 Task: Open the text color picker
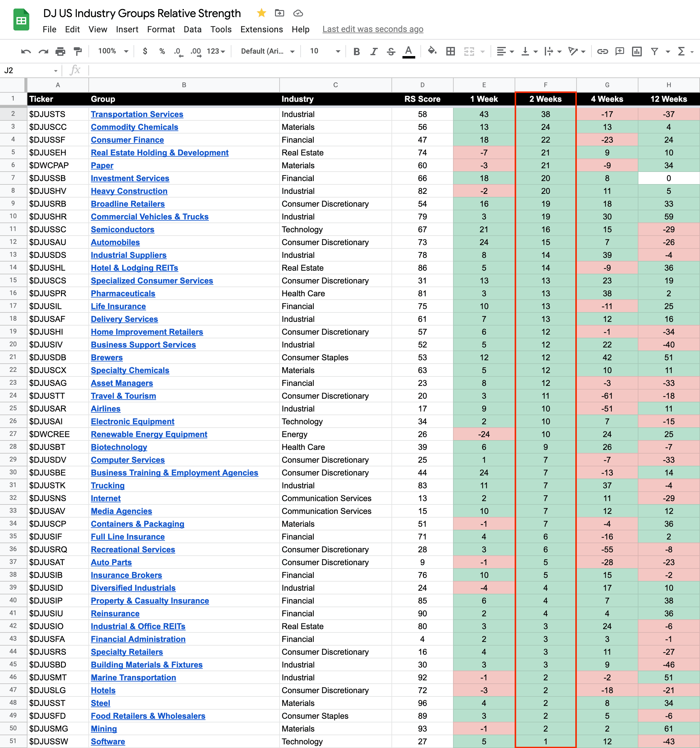[409, 52]
